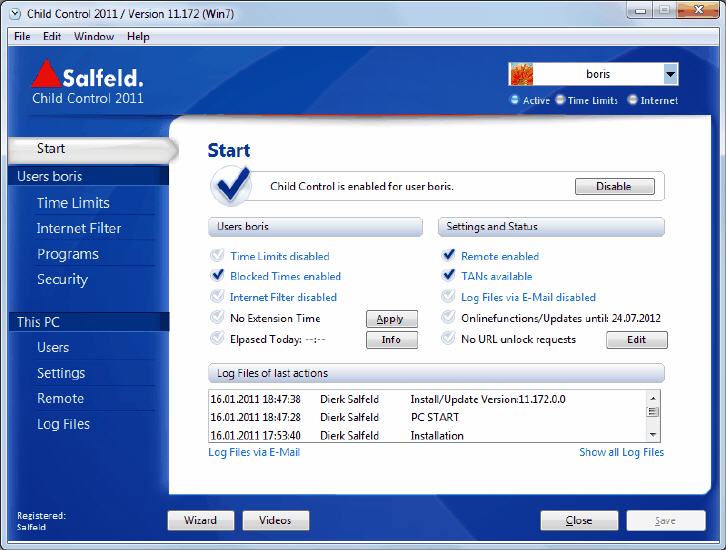The height and width of the screenshot is (550, 726).
Task: Click the No URL unlock requests icon
Action: click(448, 338)
